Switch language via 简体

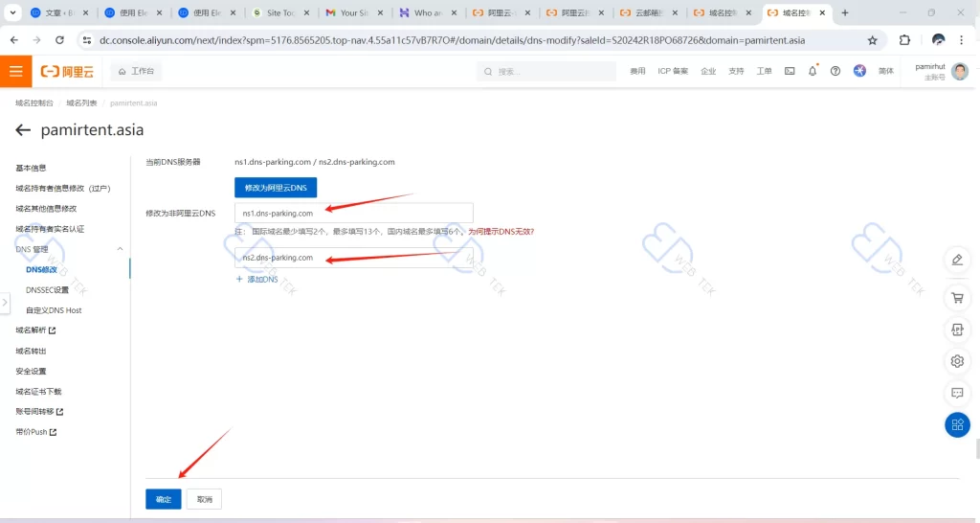point(885,71)
